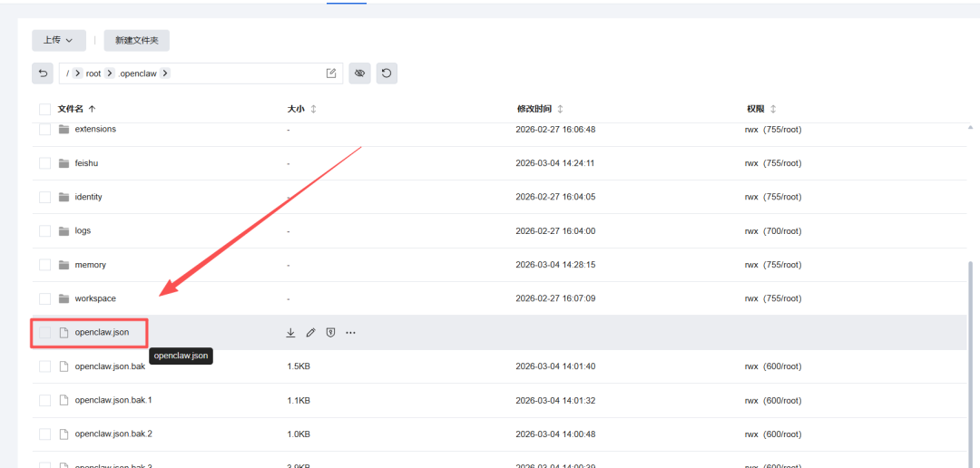Open the 上传 upload dropdown
Viewport: 980px width, 468px height.
click(x=59, y=40)
